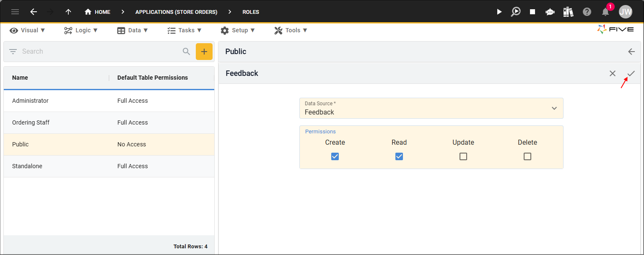The width and height of the screenshot is (644, 255).
Task: Run with inspector using magnifier play icon
Action: click(516, 12)
